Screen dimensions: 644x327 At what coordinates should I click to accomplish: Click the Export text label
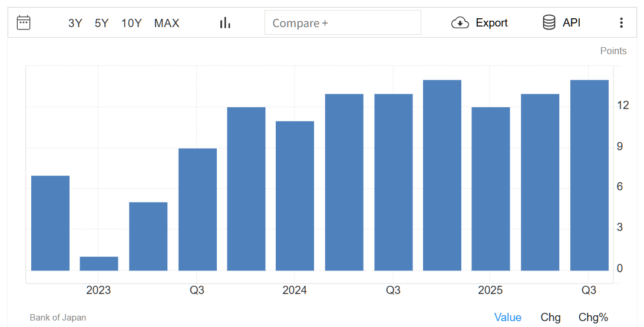pos(491,23)
